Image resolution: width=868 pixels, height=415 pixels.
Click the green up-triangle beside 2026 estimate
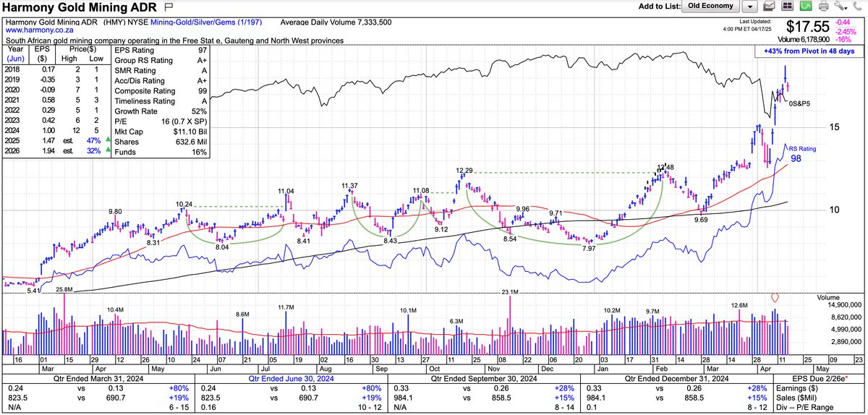[x=109, y=152]
